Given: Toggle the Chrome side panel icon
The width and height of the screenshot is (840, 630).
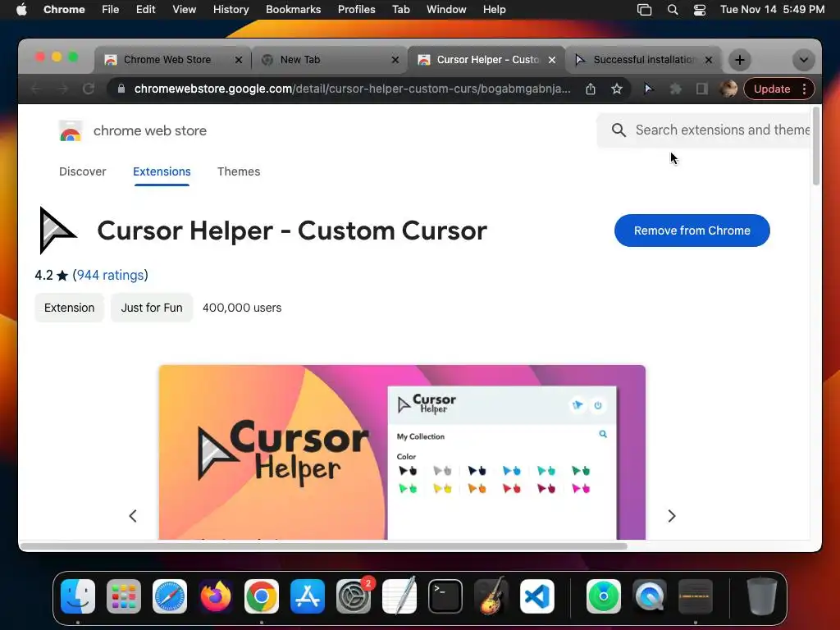Looking at the screenshot, I should point(702,89).
